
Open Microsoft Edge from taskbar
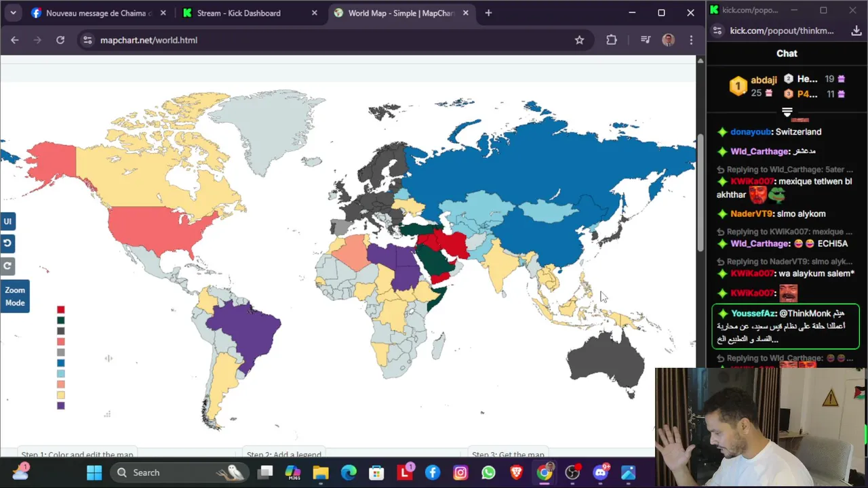[x=349, y=472]
